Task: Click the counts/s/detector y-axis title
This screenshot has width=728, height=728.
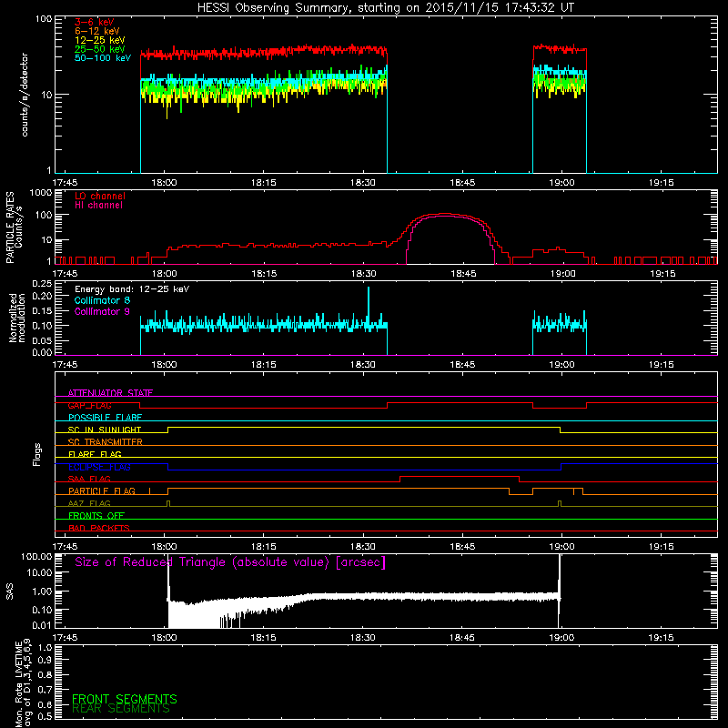Action: pos(25,95)
